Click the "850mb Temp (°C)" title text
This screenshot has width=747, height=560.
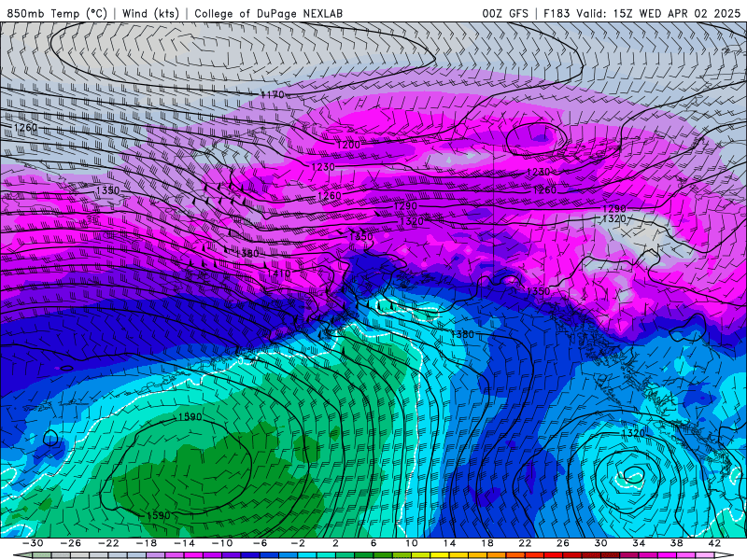point(57,13)
